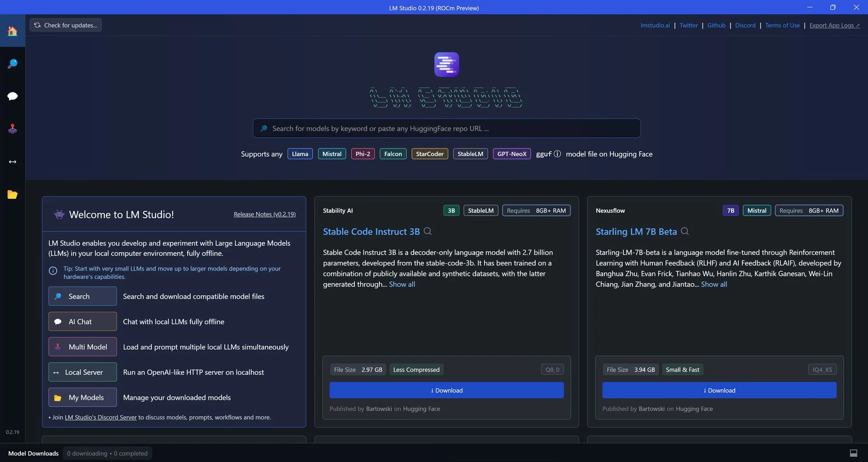The width and height of the screenshot is (868, 462).
Task: Click File Size 3.94 GB label
Action: click(x=631, y=369)
